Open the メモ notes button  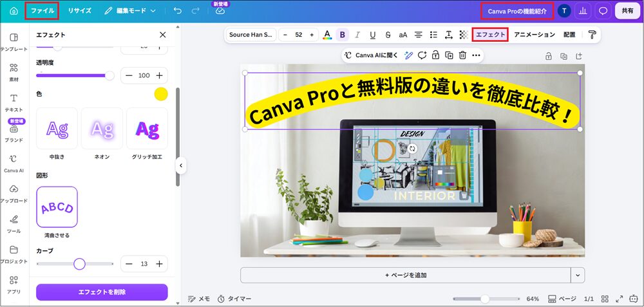coord(199,299)
